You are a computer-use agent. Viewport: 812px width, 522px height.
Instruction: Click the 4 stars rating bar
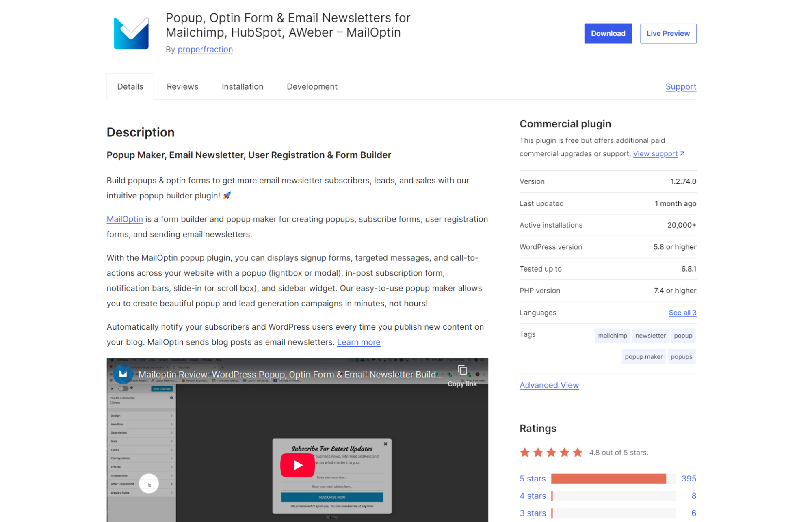pos(613,496)
